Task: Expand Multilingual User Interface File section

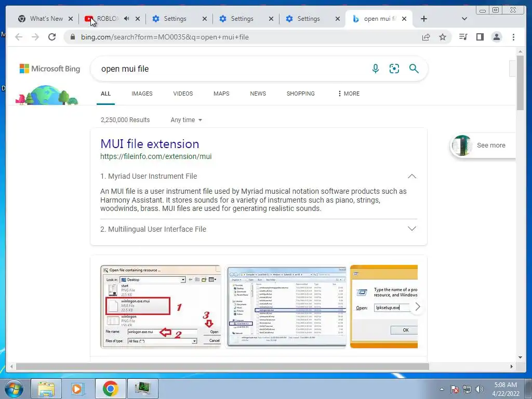Action: (411, 229)
